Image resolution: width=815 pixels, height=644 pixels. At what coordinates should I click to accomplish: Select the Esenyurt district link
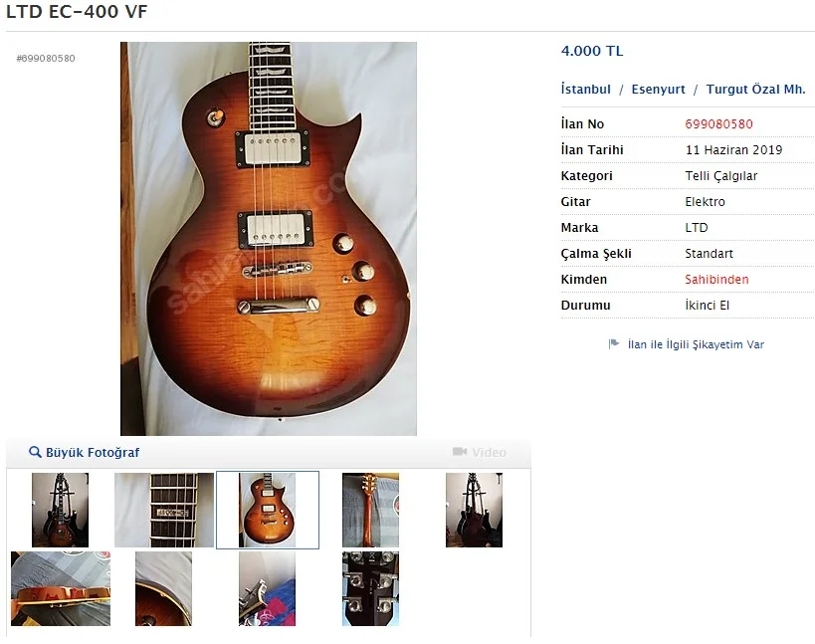tap(658, 89)
